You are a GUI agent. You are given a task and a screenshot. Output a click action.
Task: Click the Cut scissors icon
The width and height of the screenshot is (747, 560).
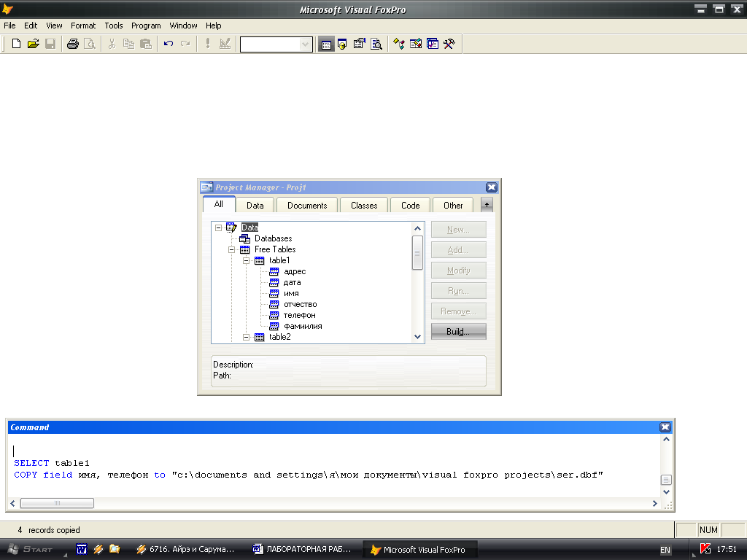click(x=112, y=44)
